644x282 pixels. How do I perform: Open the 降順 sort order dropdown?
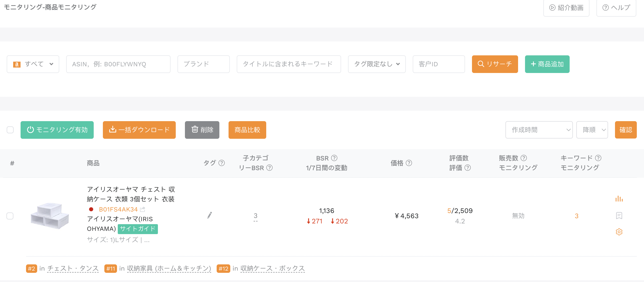click(x=592, y=130)
